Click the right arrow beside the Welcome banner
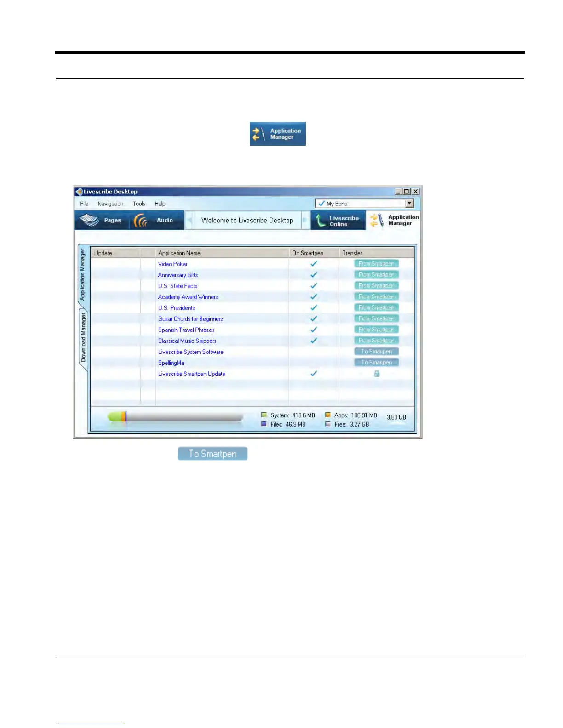 coord(305,220)
